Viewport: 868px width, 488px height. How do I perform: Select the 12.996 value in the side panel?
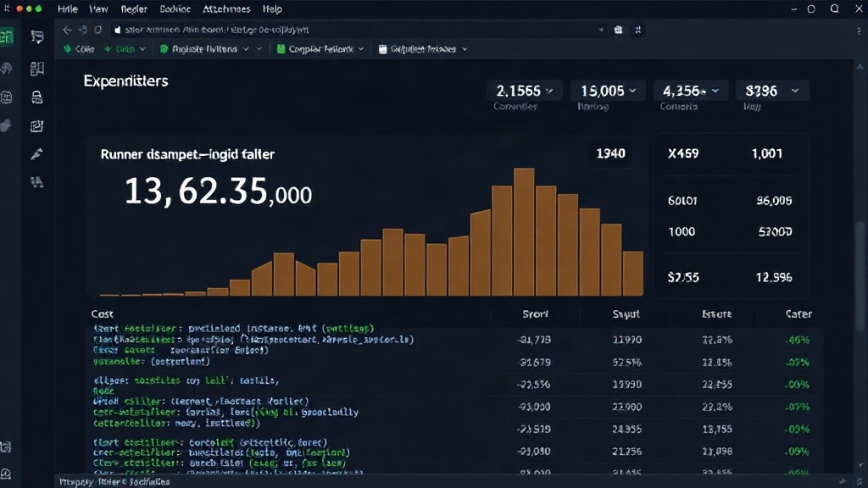[774, 277]
